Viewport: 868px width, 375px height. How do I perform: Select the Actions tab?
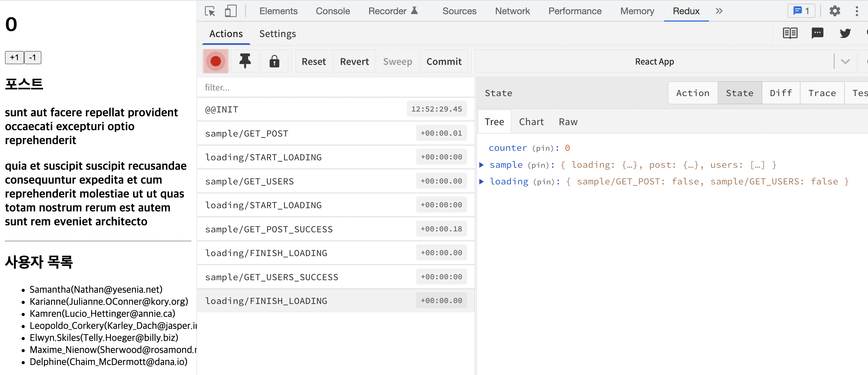pos(226,34)
